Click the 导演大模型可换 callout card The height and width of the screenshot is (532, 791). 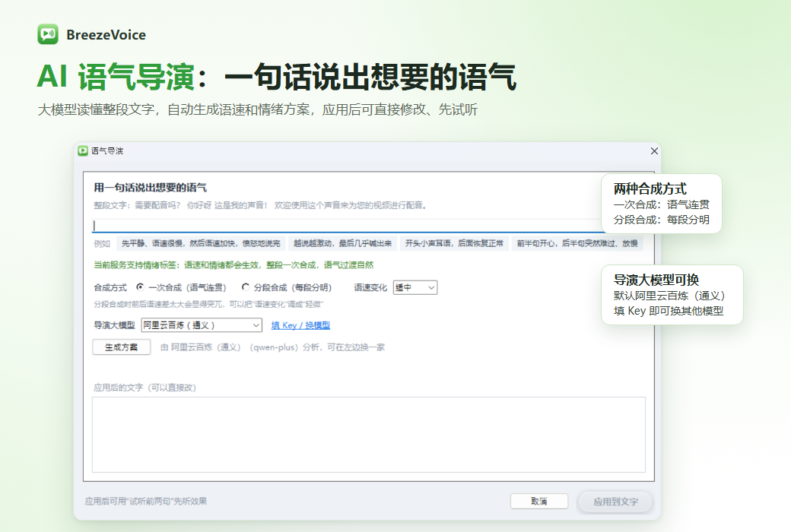click(x=672, y=295)
